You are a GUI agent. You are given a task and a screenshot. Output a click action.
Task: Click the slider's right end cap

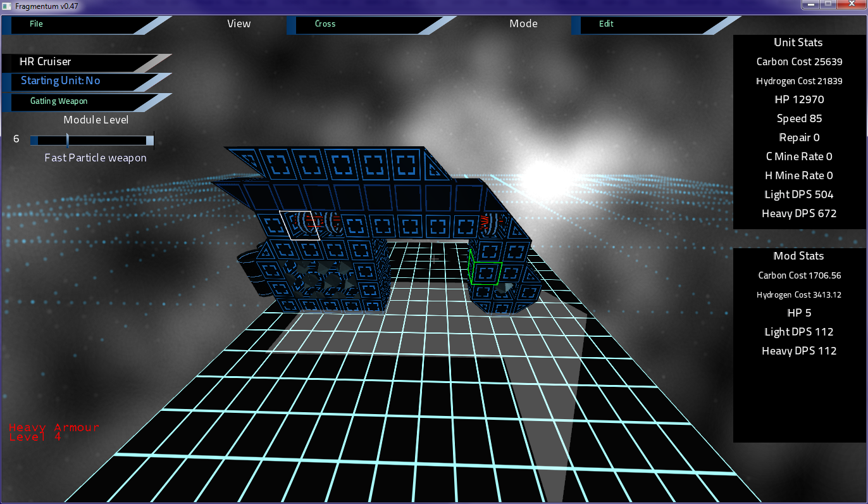click(x=150, y=141)
